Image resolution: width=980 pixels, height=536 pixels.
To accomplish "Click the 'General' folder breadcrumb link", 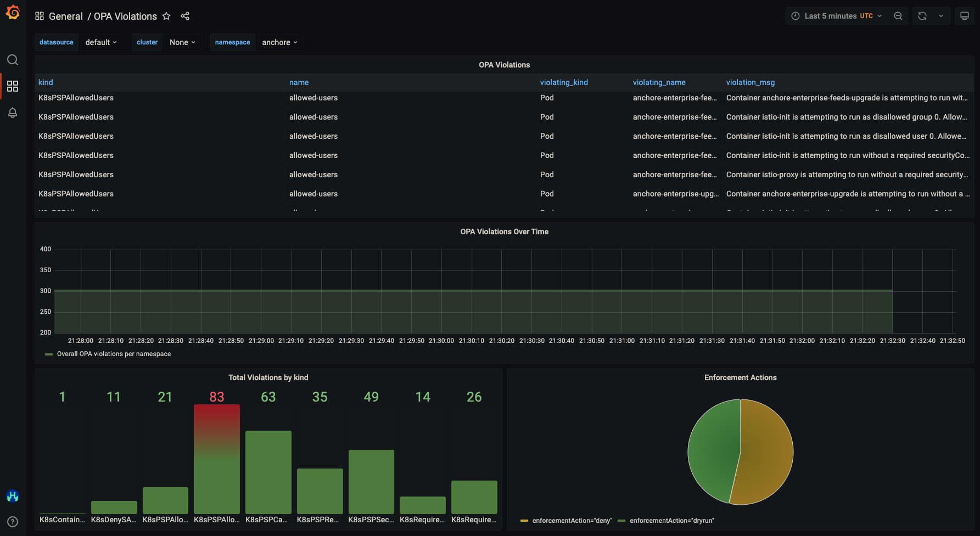I will pos(65,16).
